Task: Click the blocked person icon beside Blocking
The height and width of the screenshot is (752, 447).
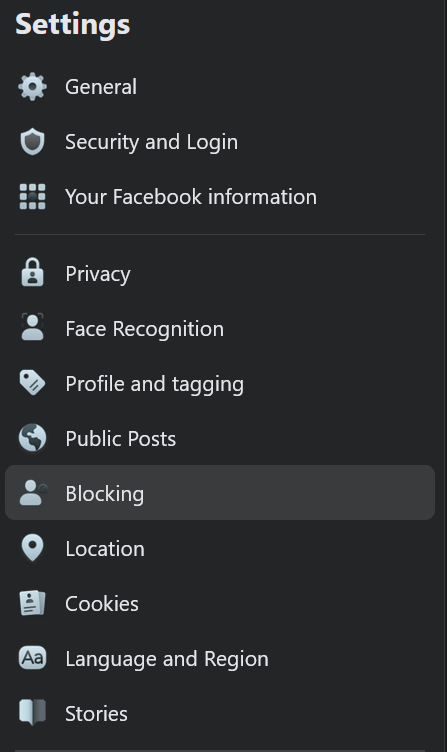Action: [x=34, y=493]
